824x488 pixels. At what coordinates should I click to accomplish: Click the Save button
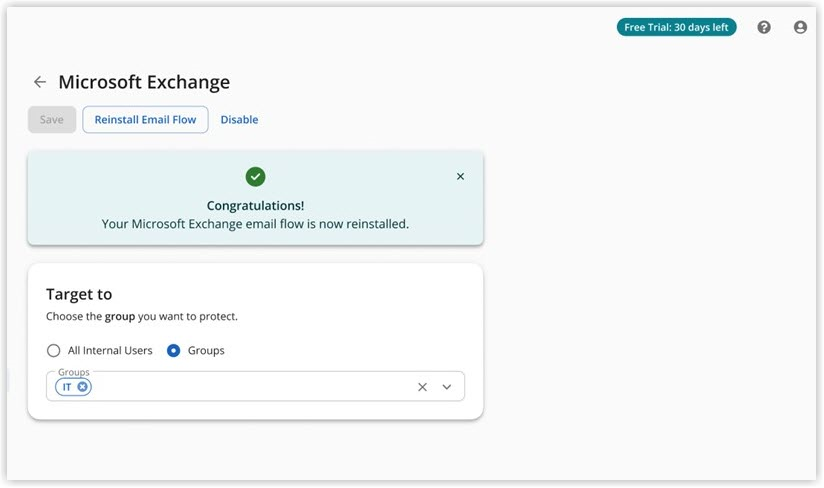52,120
